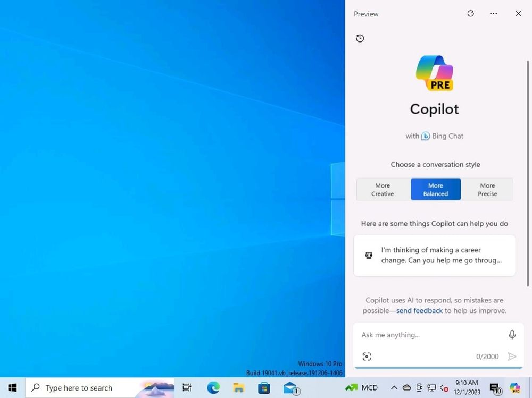This screenshot has width=532, height=398.
Task: Click the career change suggestion card
Action: (x=434, y=255)
